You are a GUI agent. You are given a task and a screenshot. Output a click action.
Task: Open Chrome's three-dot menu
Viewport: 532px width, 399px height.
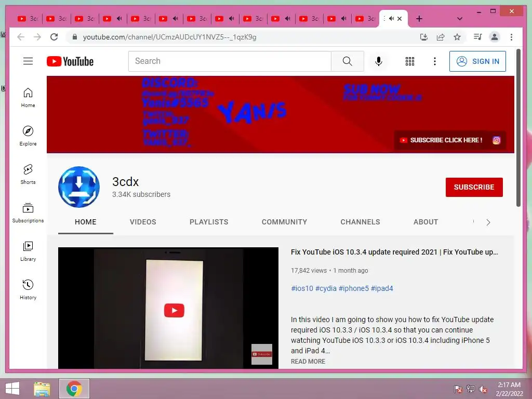[x=511, y=37]
